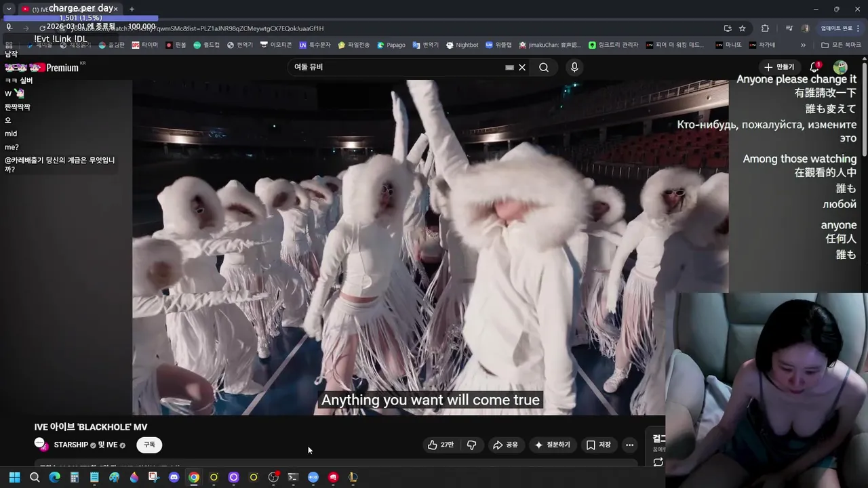Click the 만들기 create button
This screenshot has height=488, width=868.
click(779, 67)
